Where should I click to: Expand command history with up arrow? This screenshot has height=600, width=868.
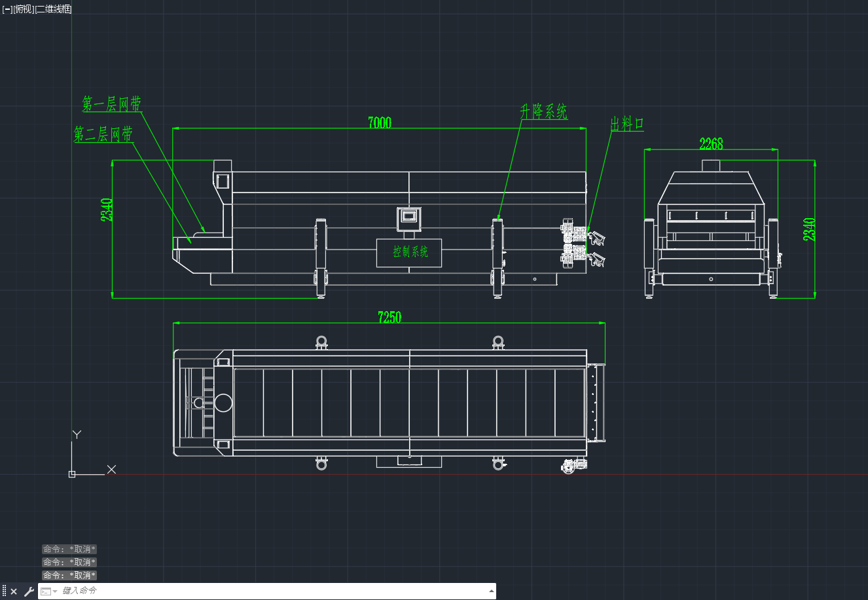tap(492, 591)
